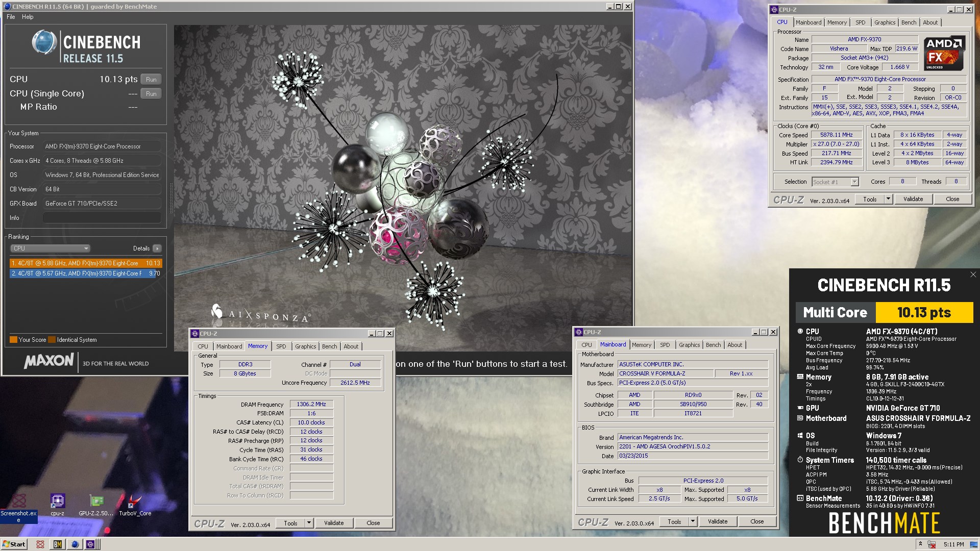The height and width of the screenshot is (551, 980).
Task: Click Close button in CPU-Z Mainboard window
Action: [757, 521]
